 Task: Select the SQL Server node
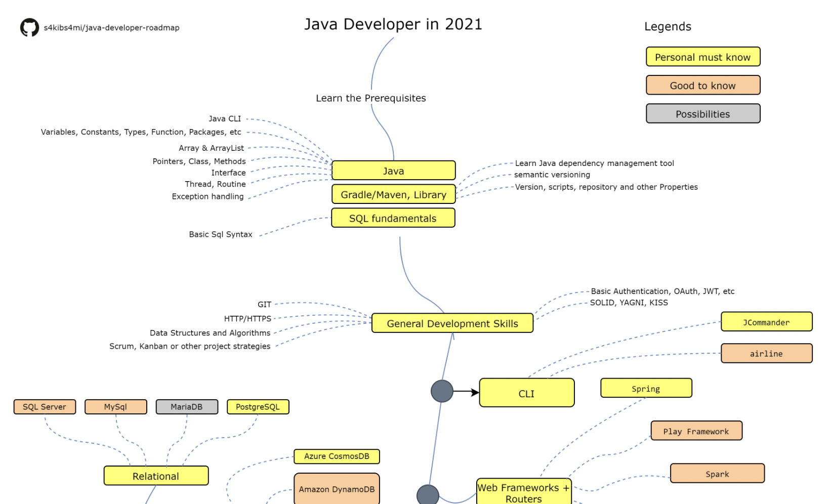[45, 407]
